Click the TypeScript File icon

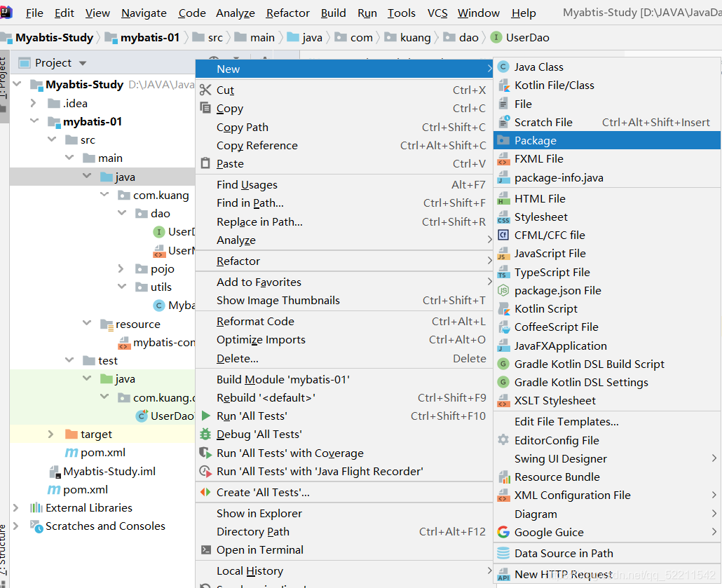click(x=504, y=273)
